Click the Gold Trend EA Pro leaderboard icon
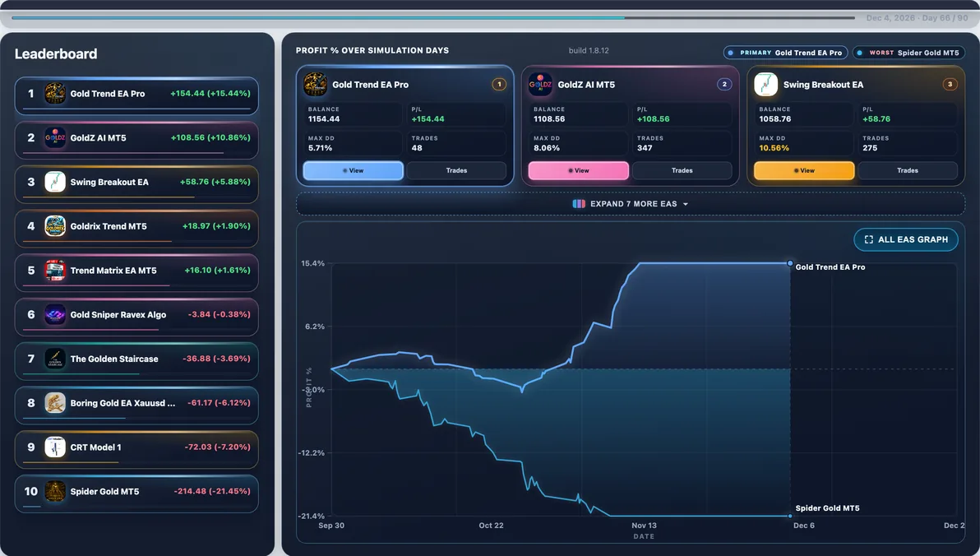The width and height of the screenshot is (980, 556). (55, 94)
